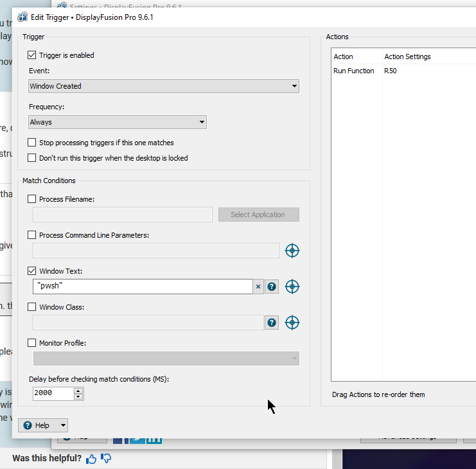Click the thumbs up helpful icon

click(92, 458)
